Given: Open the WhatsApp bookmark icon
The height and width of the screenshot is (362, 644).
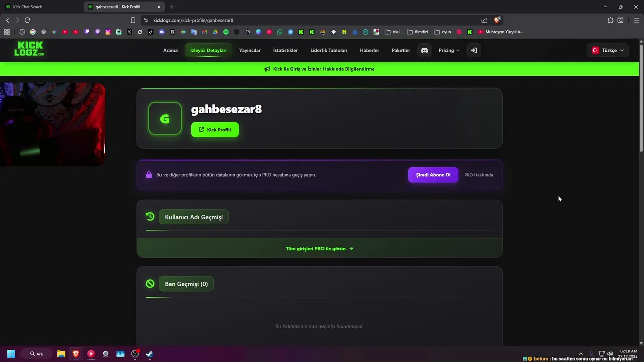Looking at the screenshot, I should [x=280, y=32].
